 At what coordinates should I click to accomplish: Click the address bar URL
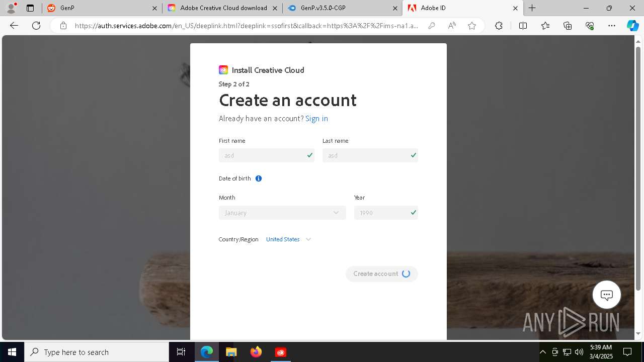tap(247, 26)
